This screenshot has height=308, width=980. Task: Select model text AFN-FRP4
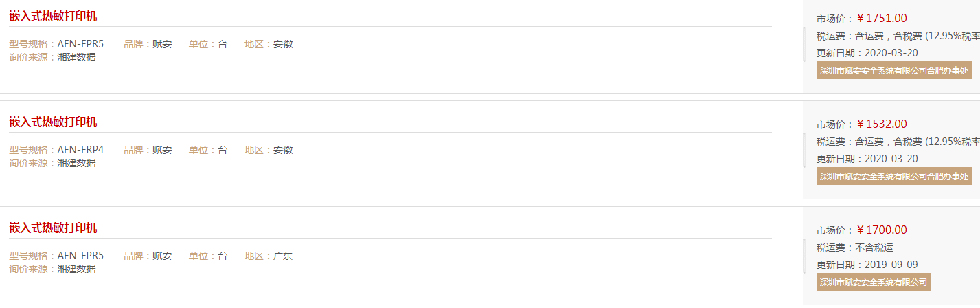click(80, 150)
